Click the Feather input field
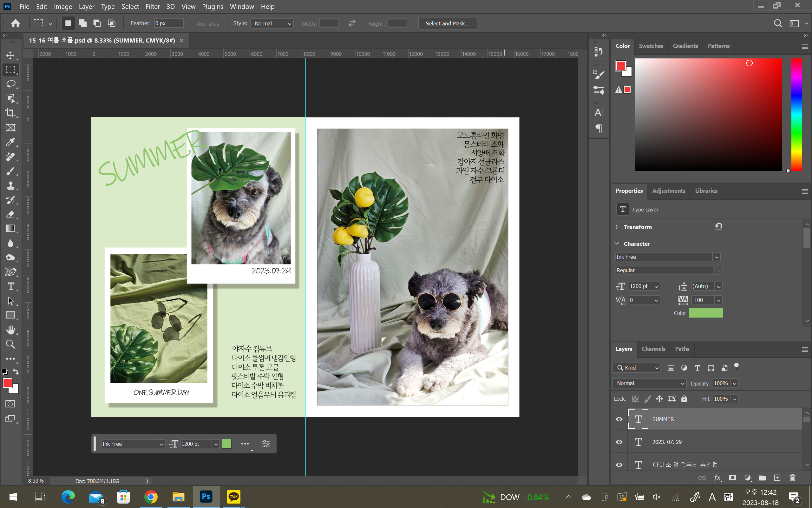The height and width of the screenshot is (508, 812). coord(169,23)
